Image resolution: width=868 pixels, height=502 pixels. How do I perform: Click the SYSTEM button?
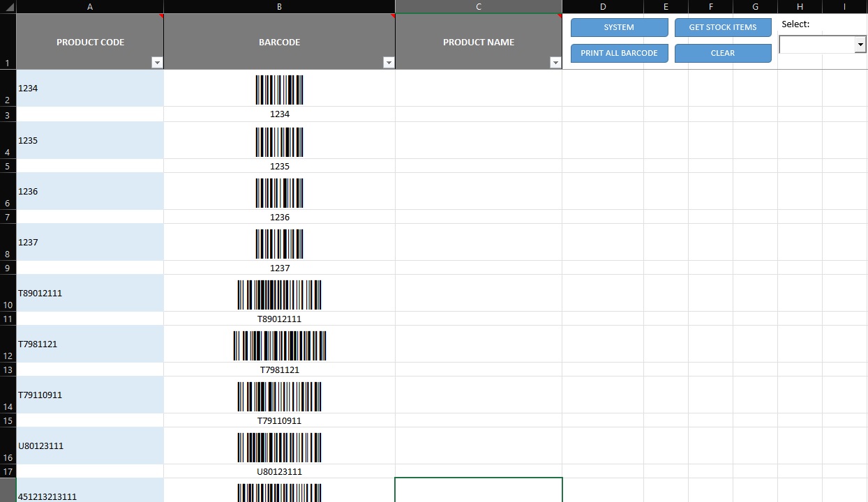point(618,27)
